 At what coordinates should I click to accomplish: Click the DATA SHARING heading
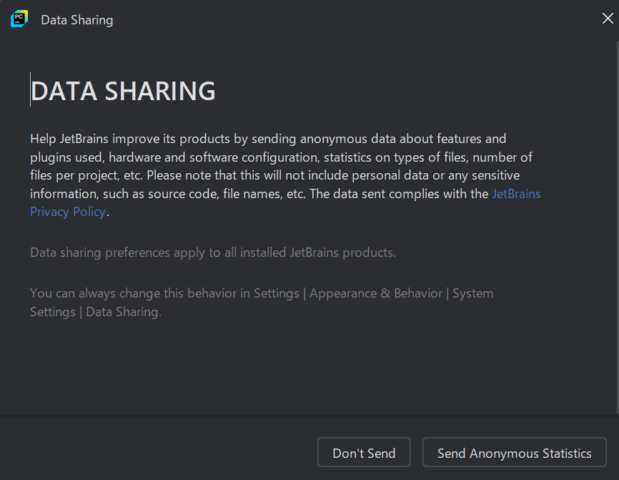[123, 91]
